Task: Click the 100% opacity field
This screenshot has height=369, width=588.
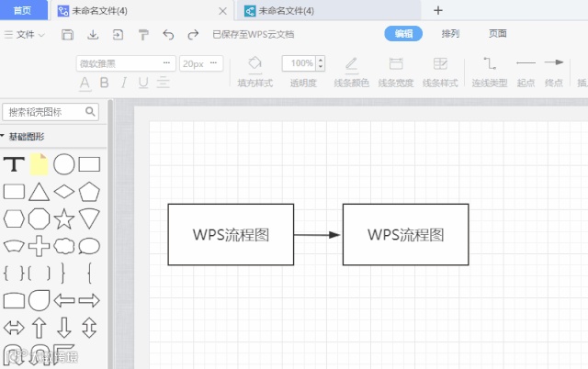Action: coord(300,63)
